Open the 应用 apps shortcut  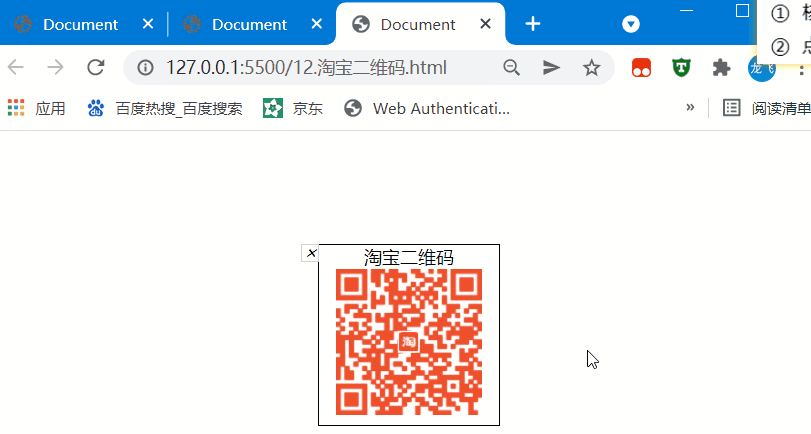point(37,109)
